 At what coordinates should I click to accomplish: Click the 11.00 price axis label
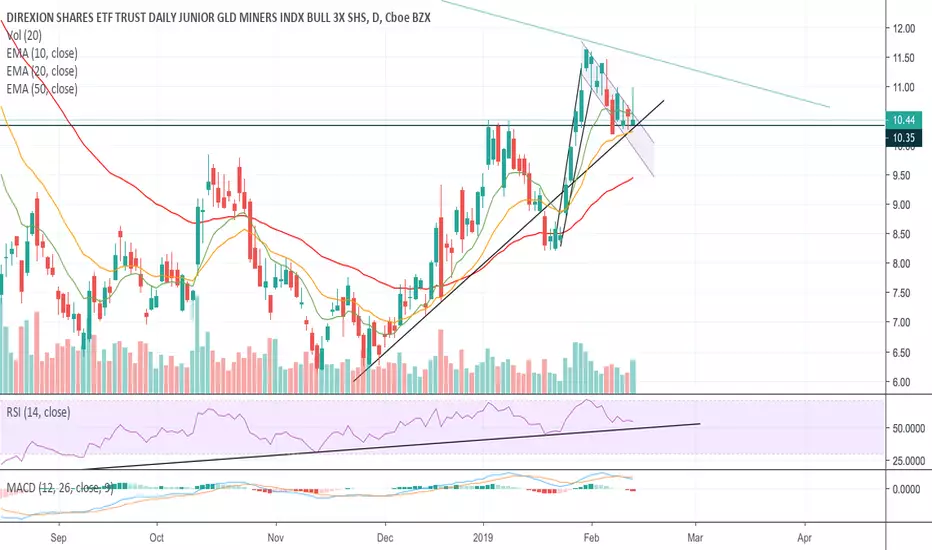coord(903,87)
